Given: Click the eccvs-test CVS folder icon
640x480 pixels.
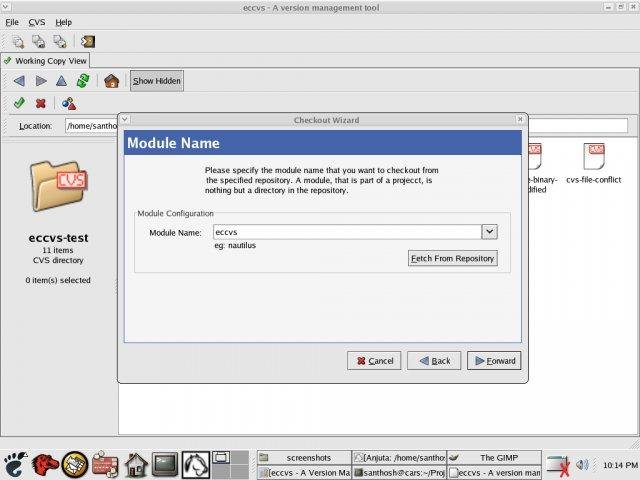Looking at the screenshot, I should click(58, 186).
